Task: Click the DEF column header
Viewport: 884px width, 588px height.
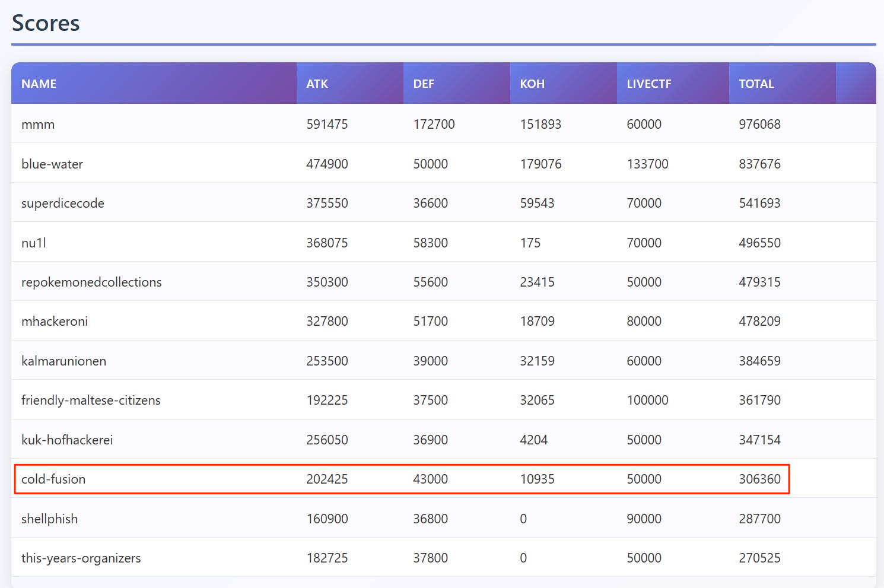Action: coord(424,84)
